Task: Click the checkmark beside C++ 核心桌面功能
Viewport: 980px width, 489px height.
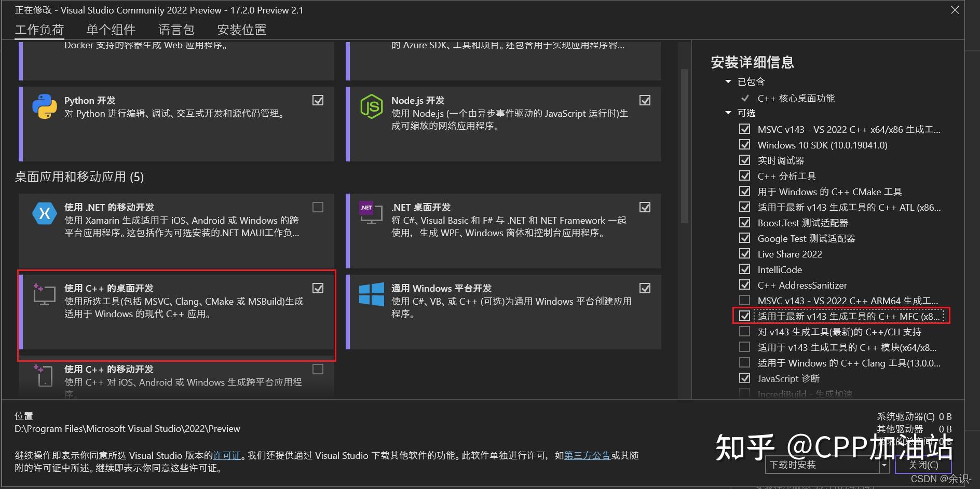Action: coord(745,98)
